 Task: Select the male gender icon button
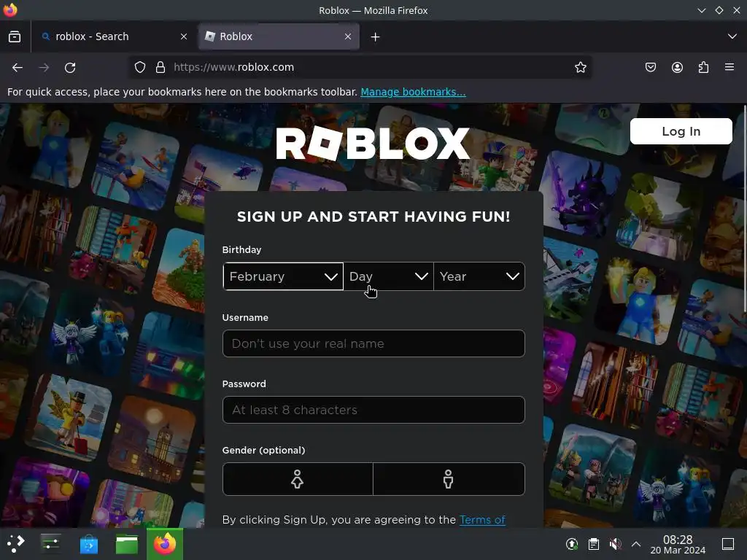tap(449, 479)
